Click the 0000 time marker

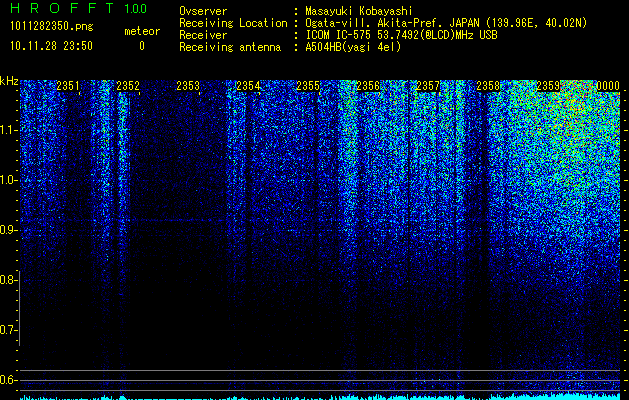point(608,86)
